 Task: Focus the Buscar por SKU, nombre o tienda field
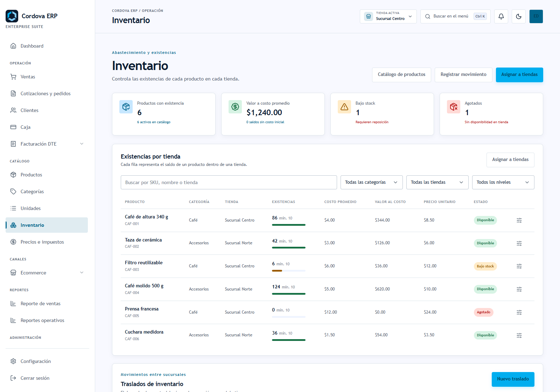pyautogui.click(x=229, y=182)
